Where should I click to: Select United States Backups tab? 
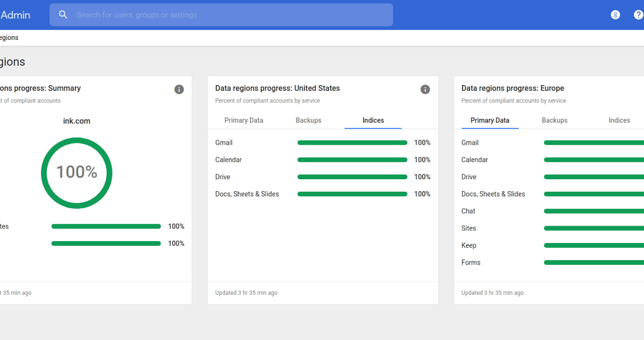[x=308, y=120]
